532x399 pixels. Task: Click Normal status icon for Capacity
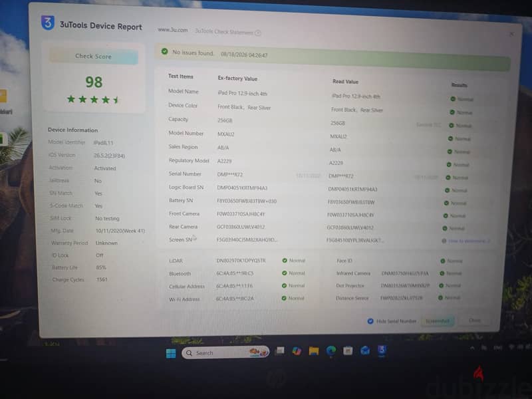pyautogui.click(x=452, y=125)
